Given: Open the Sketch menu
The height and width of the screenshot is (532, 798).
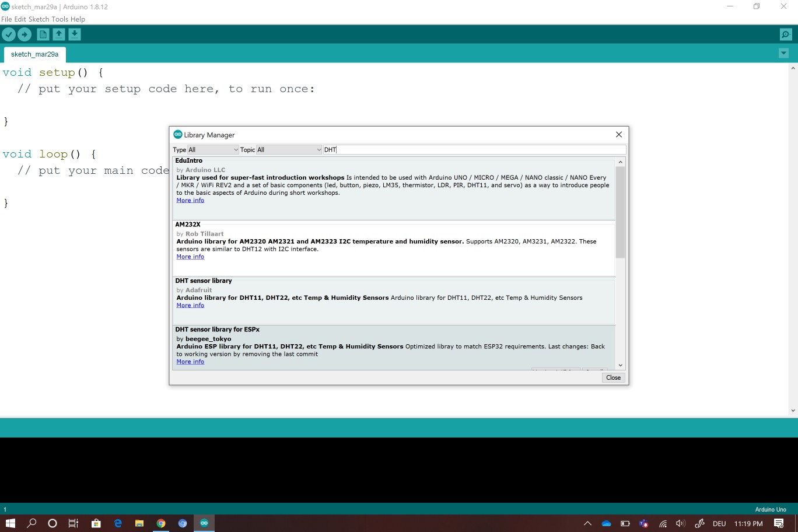Looking at the screenshot, I should (x=39, y=19).
